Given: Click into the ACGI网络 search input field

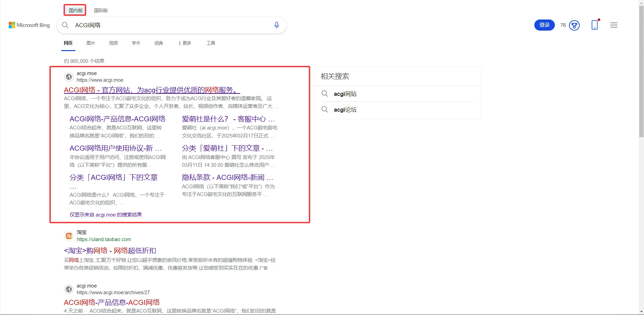Looking at the screenshot, I should (x=168, y=25).
